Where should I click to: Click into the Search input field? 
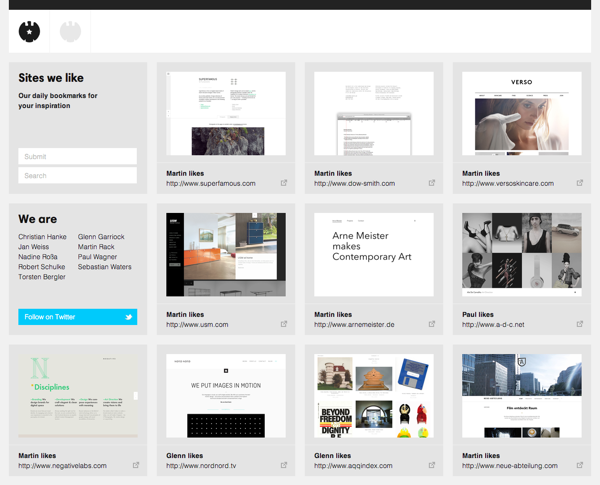78,175
